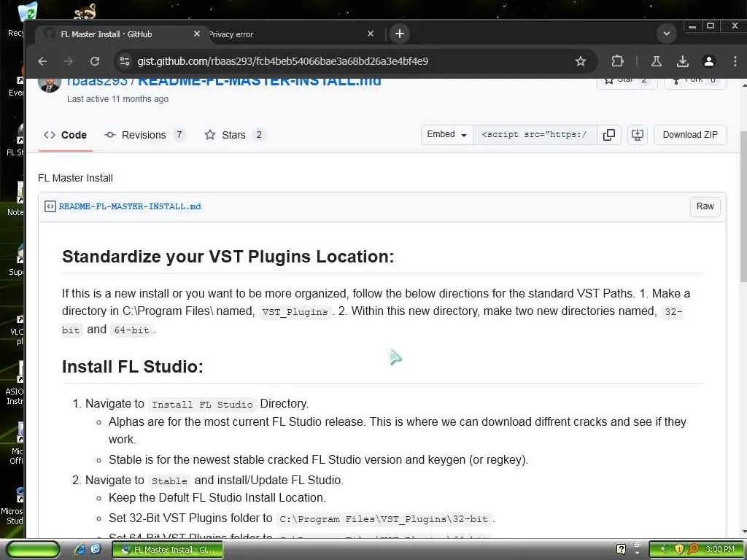Click the Revisions count badge 7
The width and height of the screenshot is (747, 560).
point(179,135)
